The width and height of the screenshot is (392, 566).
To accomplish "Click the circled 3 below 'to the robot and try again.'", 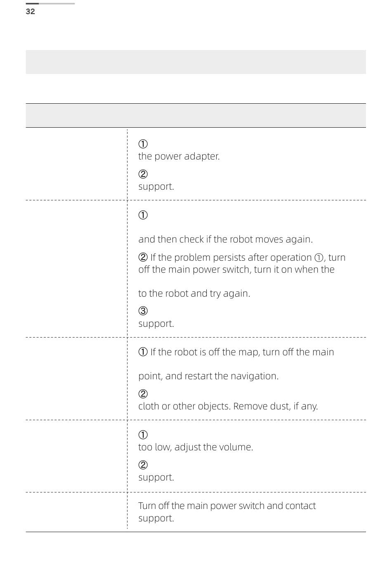I will (x=143, y=311).
